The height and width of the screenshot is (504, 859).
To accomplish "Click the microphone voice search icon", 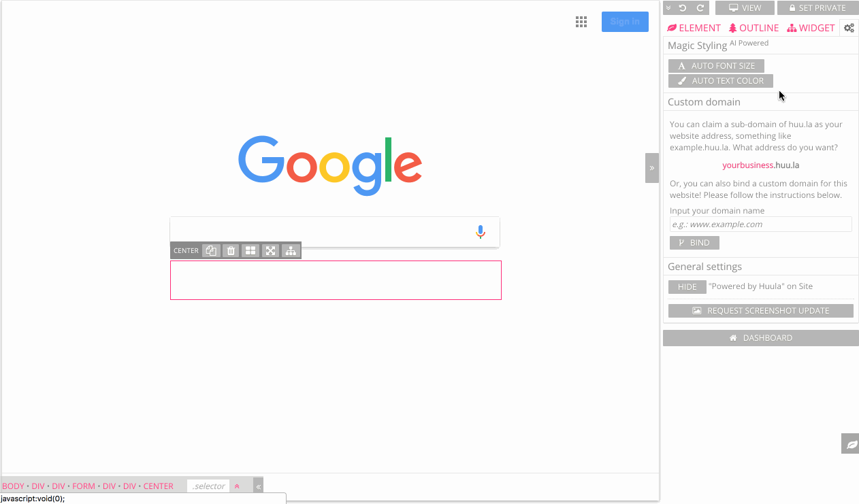I will click(x=481, y=233).
